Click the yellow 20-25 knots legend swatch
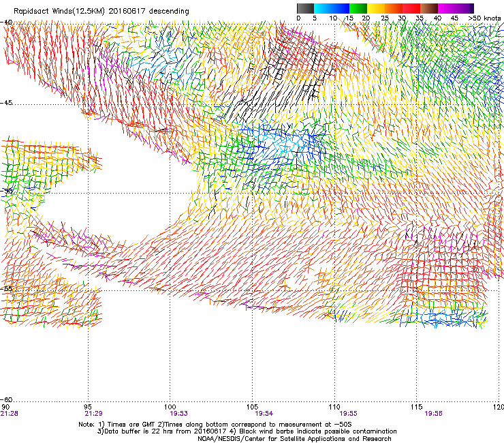This screenshot has height=443, width=504. click(376, 8)
